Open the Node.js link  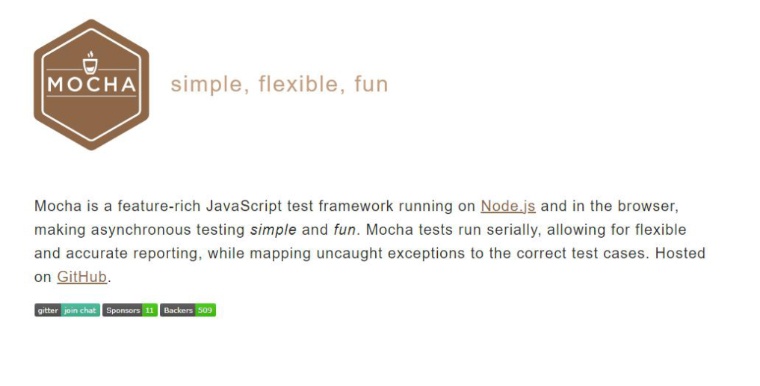[508, 206]
